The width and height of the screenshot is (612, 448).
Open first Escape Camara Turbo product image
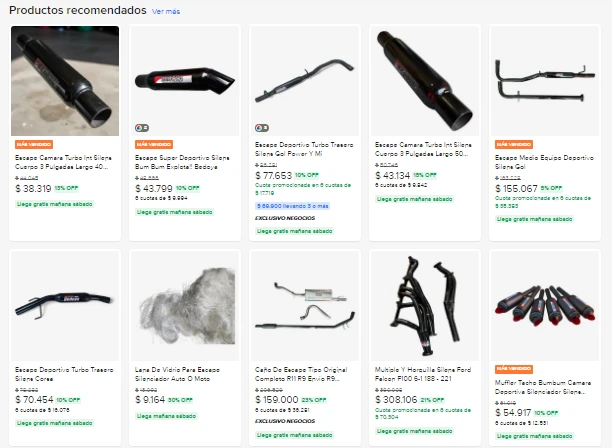(x=65, y=81)
